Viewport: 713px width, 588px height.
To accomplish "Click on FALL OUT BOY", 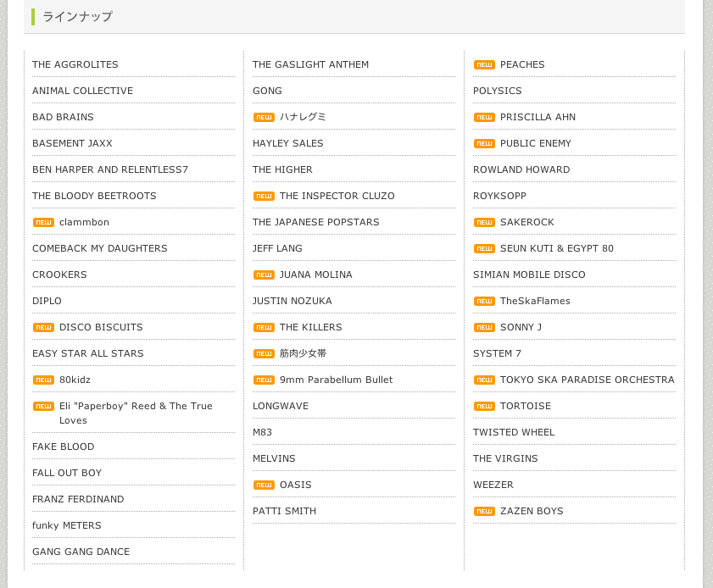I will point(67,473).
